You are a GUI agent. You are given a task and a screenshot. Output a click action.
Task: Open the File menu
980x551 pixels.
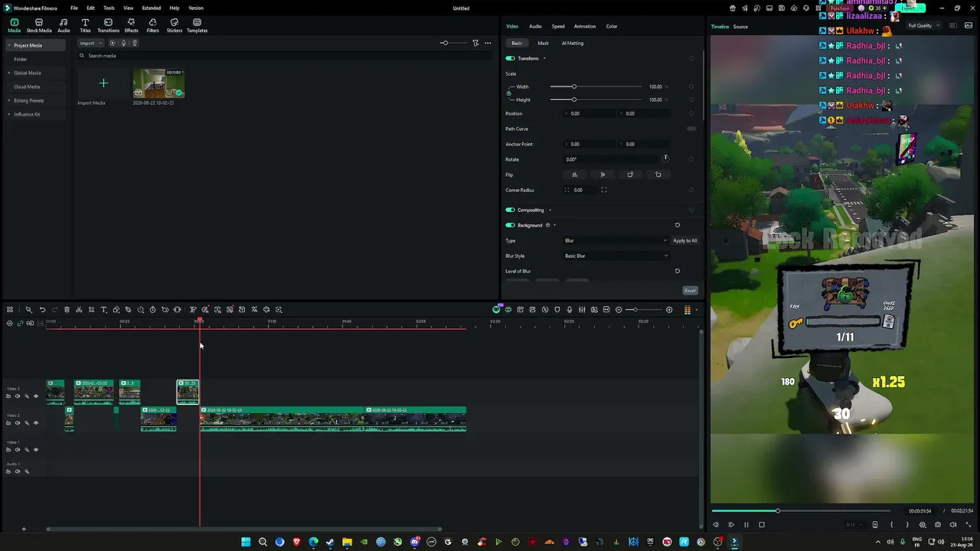pos(74,8)
